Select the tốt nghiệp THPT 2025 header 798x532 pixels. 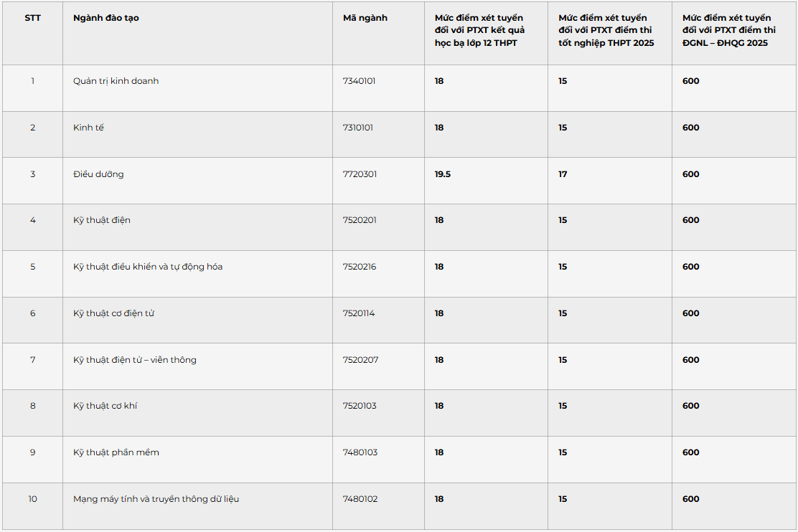606,31
